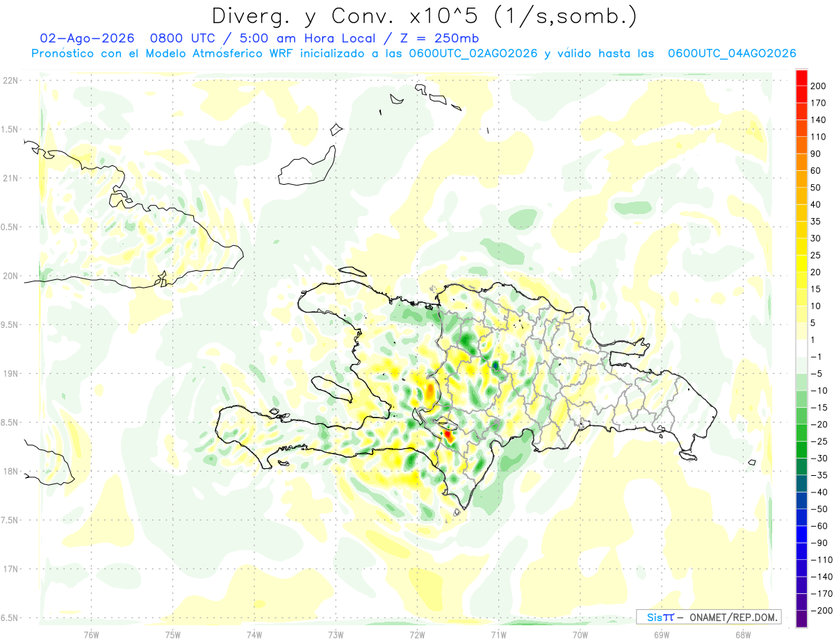This screenshot has width=834, height=644.
Task: Click the '69W' longitude label
Action: coord(662,634)
